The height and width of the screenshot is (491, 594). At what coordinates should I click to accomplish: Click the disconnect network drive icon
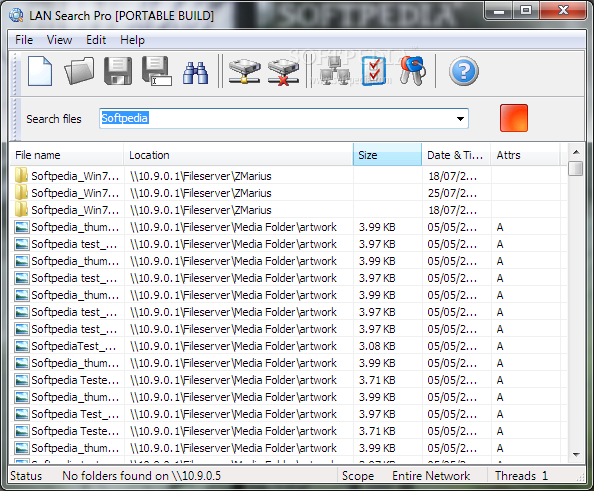[283, 72]
